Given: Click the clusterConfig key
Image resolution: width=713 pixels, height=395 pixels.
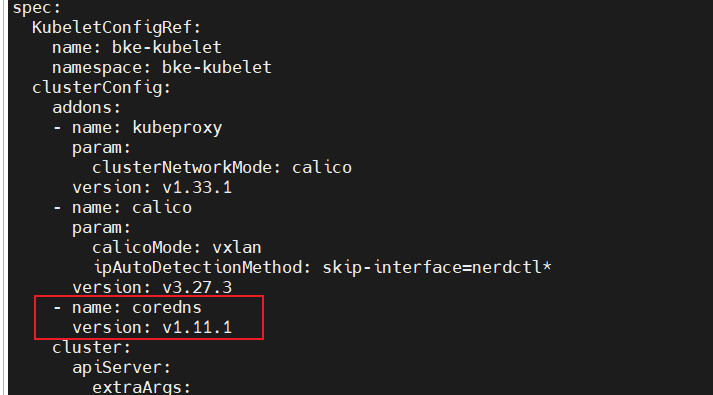Looking at the screenshot, I should [101, 88].
